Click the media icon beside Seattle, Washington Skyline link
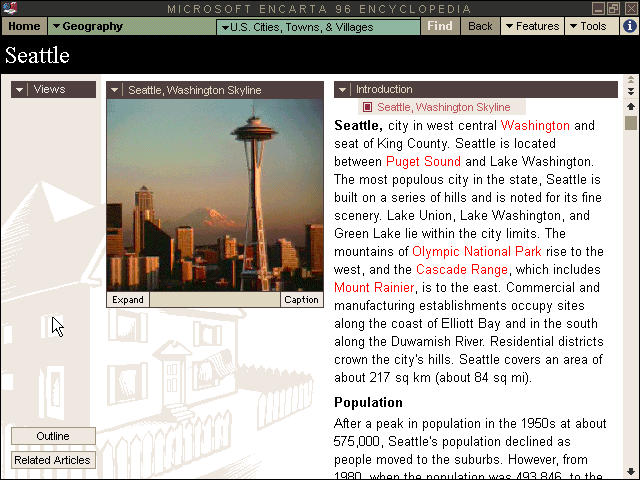 tap(367, 107)
